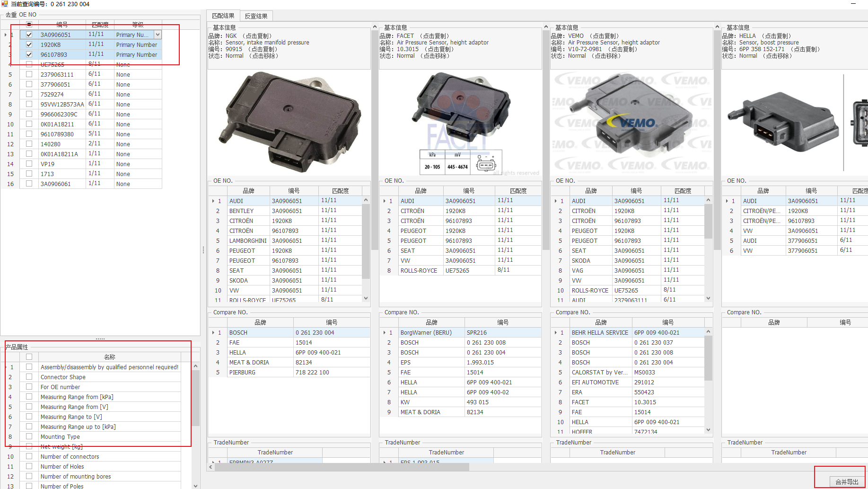Screen dimensions: 868x489
Task: Open the HELLA sensor product image
Action: pos(795,123)
